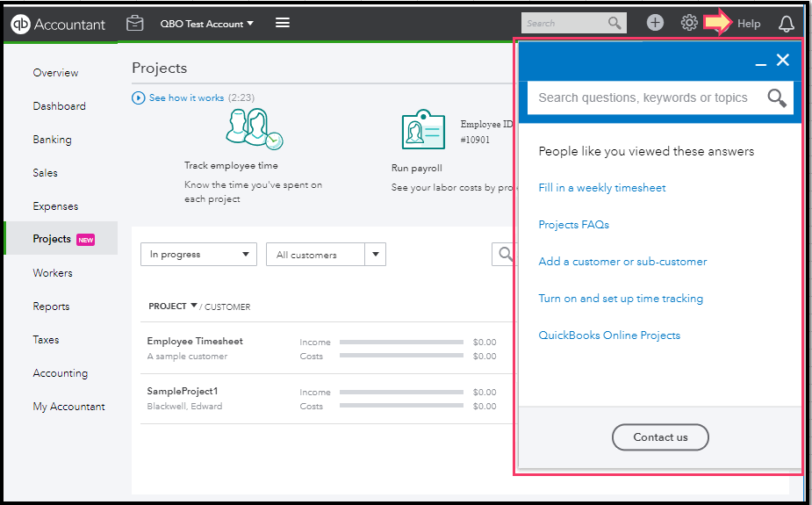
Task: Click the Track employee time illustration
Action: 255,128
